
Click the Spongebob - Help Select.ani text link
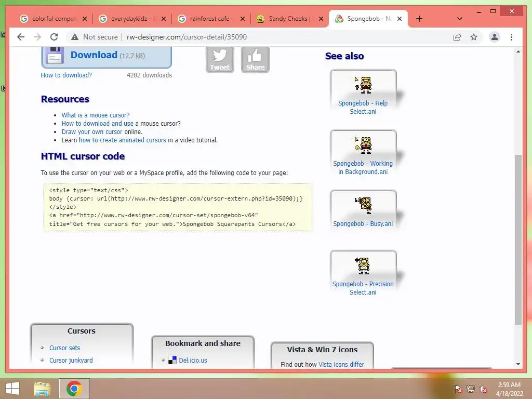click(363, 107)
